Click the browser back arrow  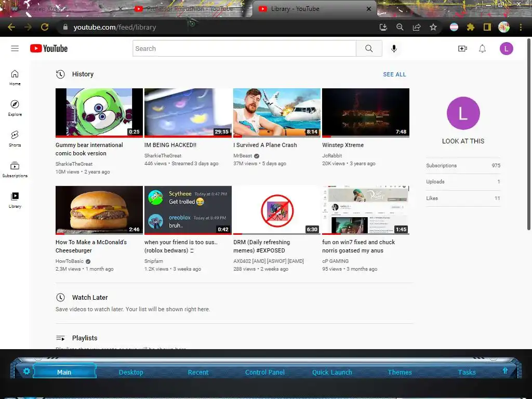click(x=11, y=27)
